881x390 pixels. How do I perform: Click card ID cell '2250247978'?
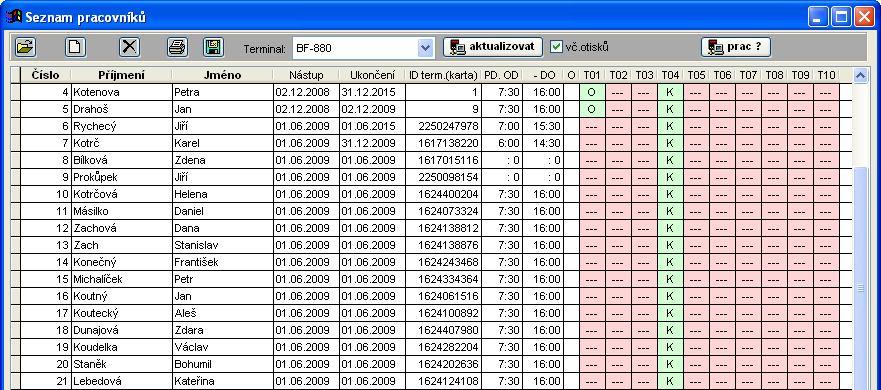click(x=443, y=126)
